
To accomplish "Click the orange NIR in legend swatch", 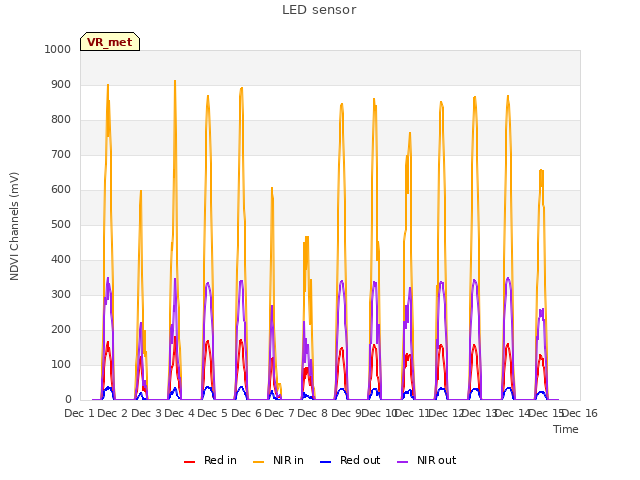I will pos(258,462).
